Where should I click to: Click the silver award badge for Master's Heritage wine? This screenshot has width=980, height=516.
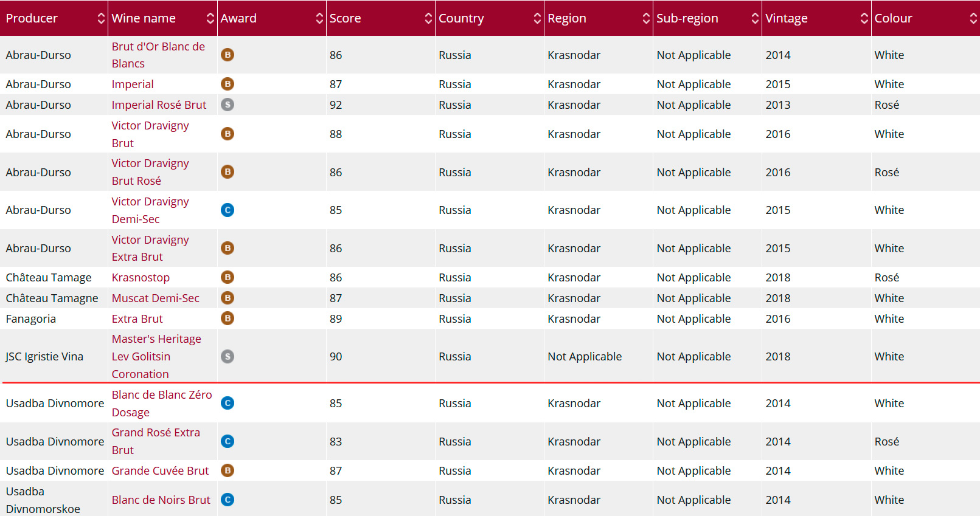coord(228,357)
